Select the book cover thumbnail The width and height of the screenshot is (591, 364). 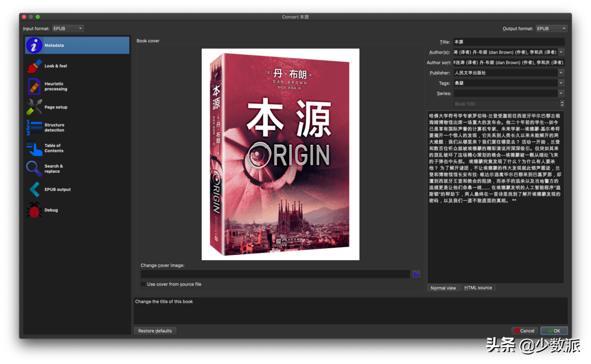(x=280, y=154)
